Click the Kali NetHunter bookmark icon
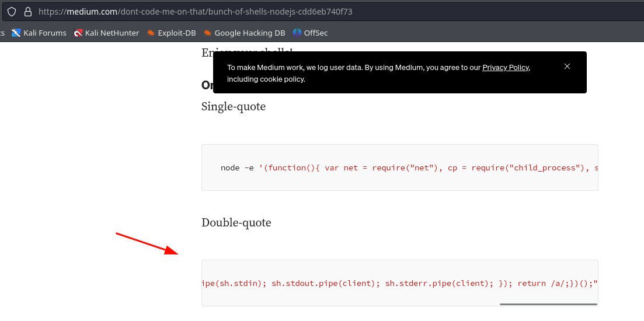 78,33
